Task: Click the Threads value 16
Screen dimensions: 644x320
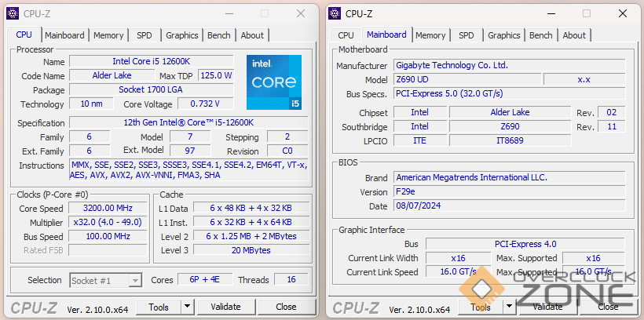Action: click(291, 279)
